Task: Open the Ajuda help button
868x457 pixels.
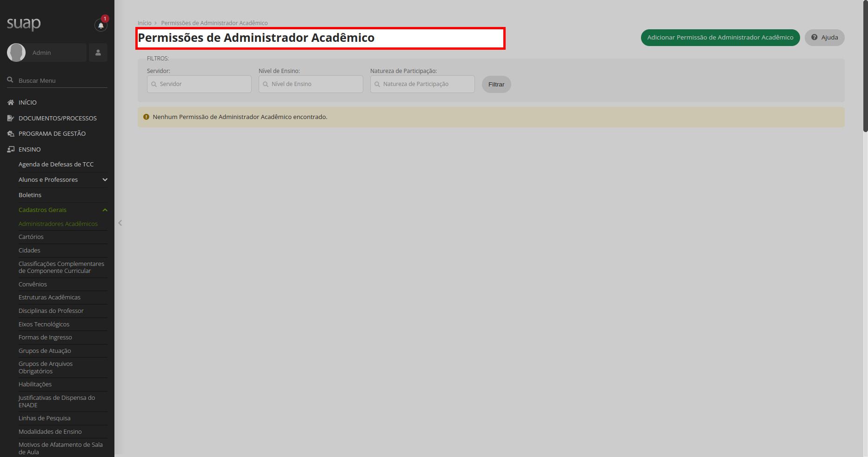Action: click(824, 38)
